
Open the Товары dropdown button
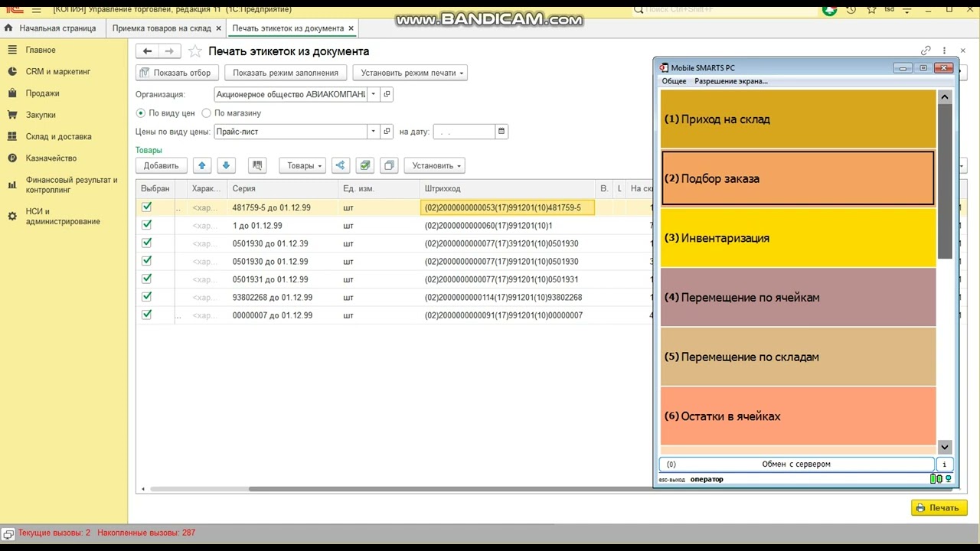[x=302, y=165]
